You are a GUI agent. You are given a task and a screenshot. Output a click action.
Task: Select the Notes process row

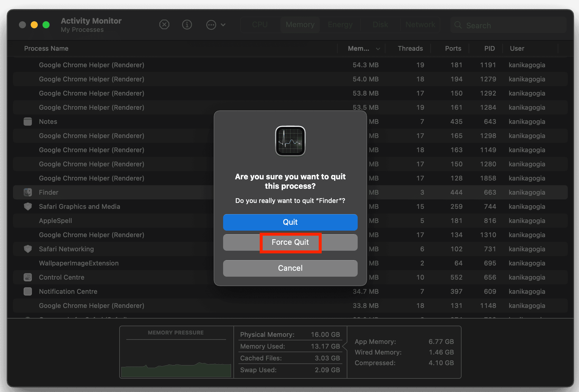pyautogui.click(x=290, y=122)
